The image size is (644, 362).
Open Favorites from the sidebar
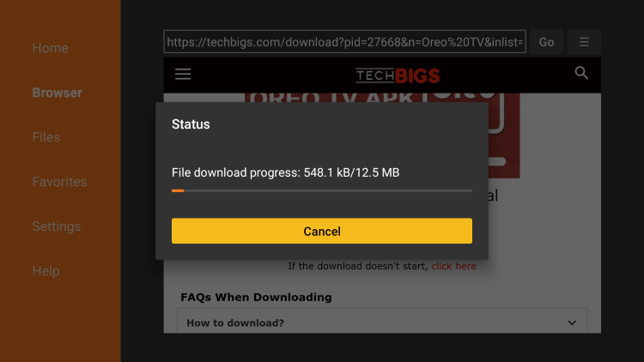pyautogui.click(x=59, y=182)
